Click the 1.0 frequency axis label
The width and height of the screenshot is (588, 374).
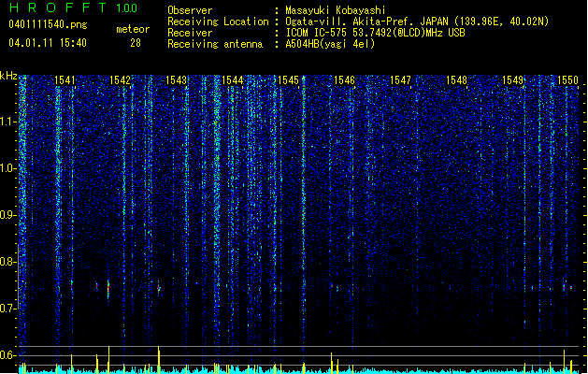coord(7,168)
